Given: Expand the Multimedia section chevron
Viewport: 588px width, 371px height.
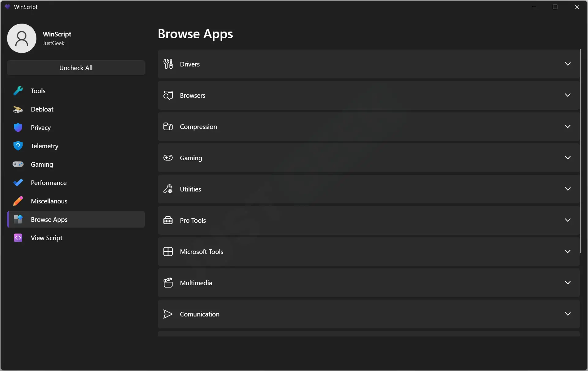Looking at the screenshot, I should 568,282.
